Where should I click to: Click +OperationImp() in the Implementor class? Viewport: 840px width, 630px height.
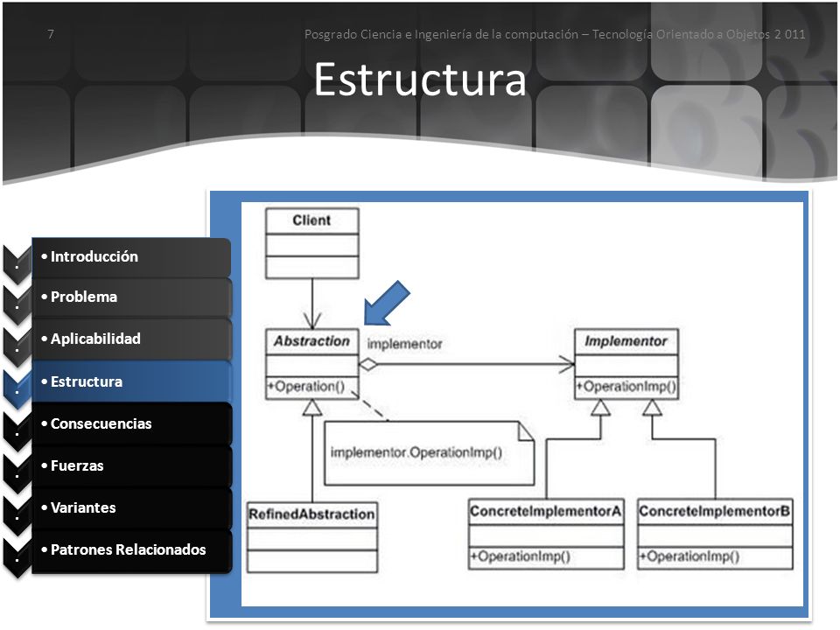click(626, 386)
